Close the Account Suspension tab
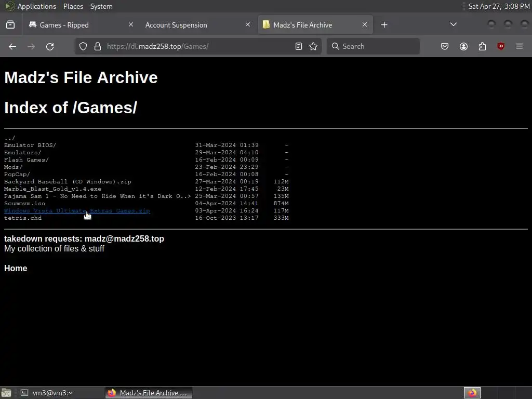 pyautogui.click(x=248, y=25)
